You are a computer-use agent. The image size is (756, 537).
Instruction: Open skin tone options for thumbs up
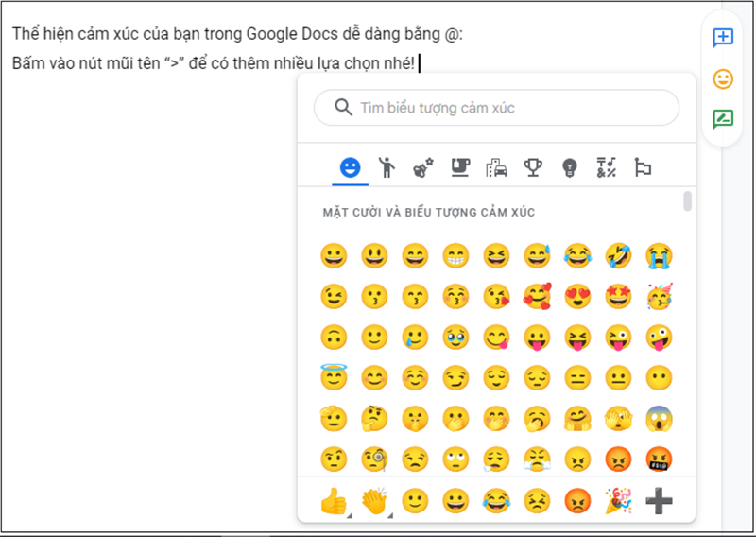[350, 516]
